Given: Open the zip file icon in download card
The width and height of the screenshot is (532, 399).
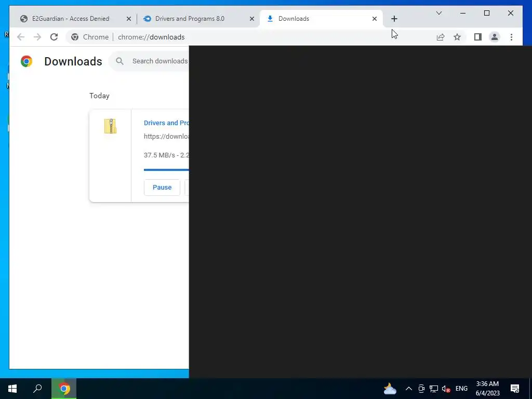Looking at the screenshot, I should [x=110, y=126].
